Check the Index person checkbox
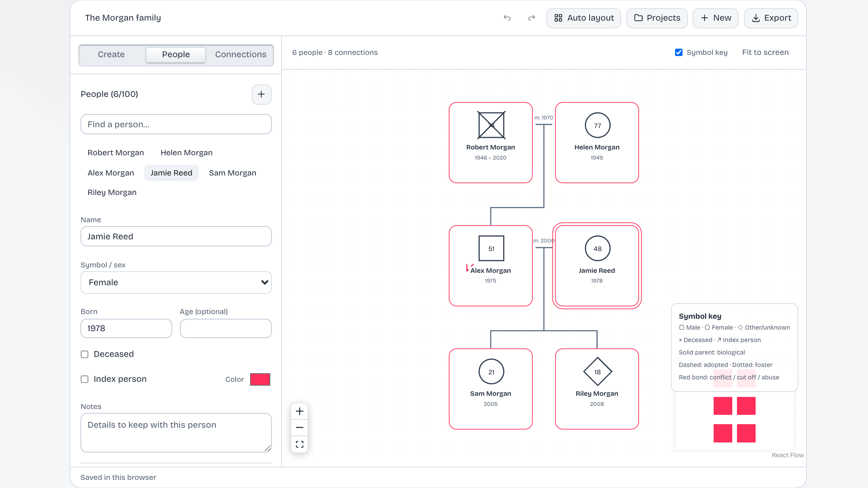 point(84,379)
